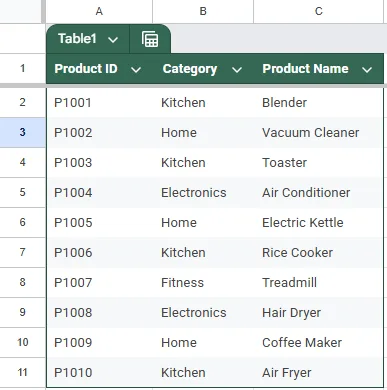Viewport: 387px width, 390px height.
Task: Select row 2 header number
Action: point(22,102)
